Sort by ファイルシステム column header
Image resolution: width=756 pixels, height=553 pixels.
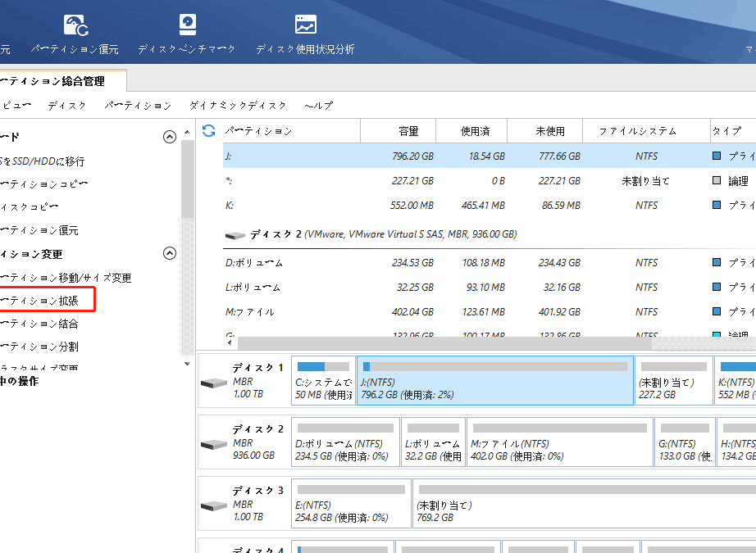[646, 131]
